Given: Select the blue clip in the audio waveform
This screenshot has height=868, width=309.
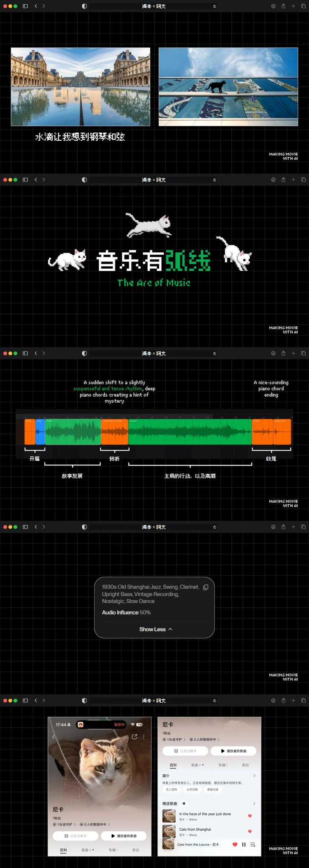Looking at the screenshot, I should pos(40,431).
